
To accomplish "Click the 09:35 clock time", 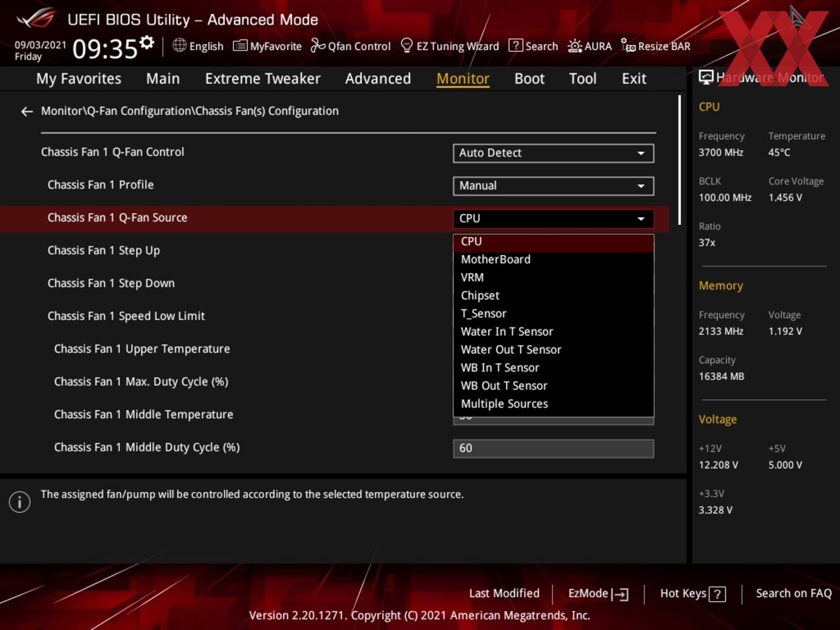I will (x=105, y=49).
